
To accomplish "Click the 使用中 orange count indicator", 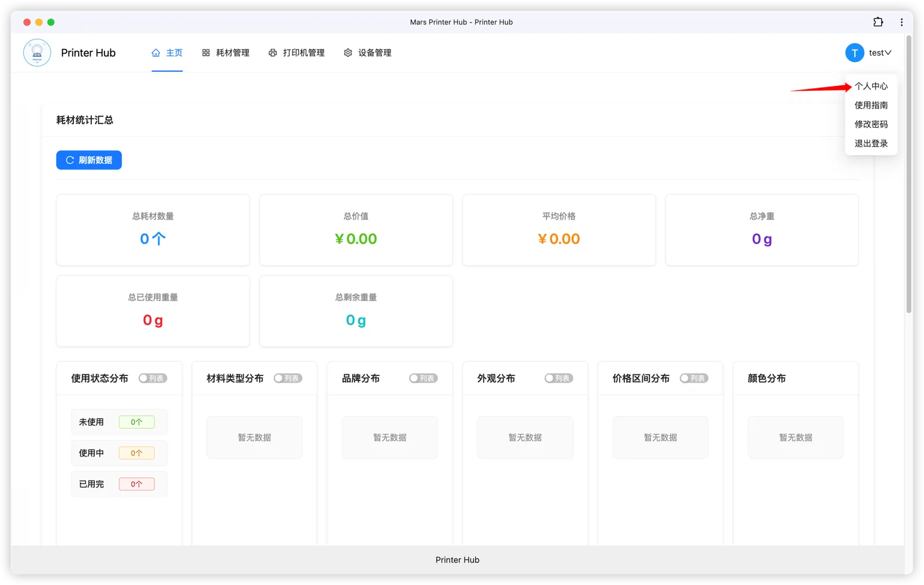I will 137,452.
